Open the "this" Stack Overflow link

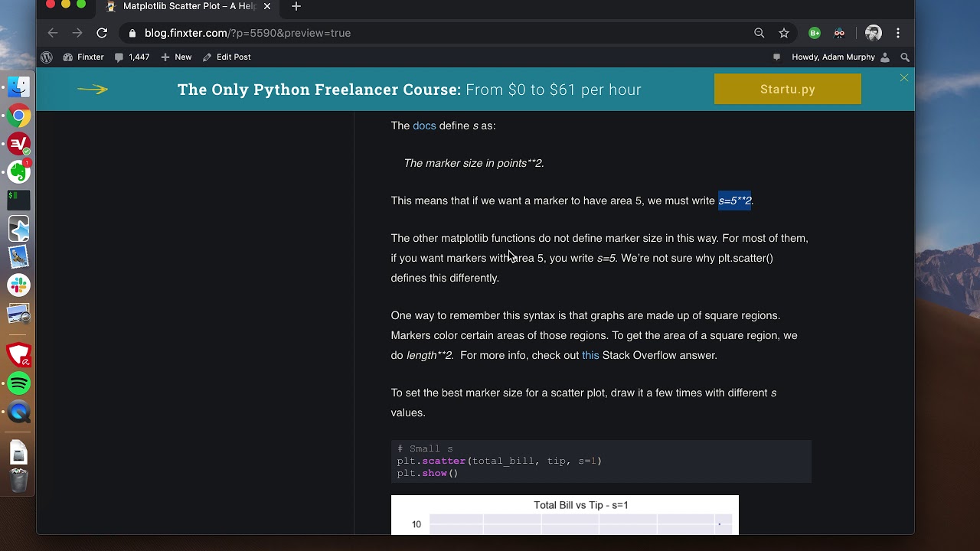tap(590, 355)
